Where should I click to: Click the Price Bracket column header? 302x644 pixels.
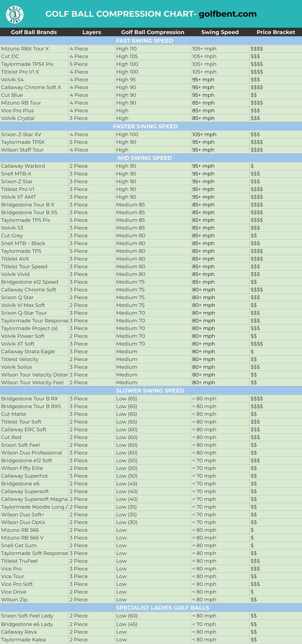click(x=276, y=32)
